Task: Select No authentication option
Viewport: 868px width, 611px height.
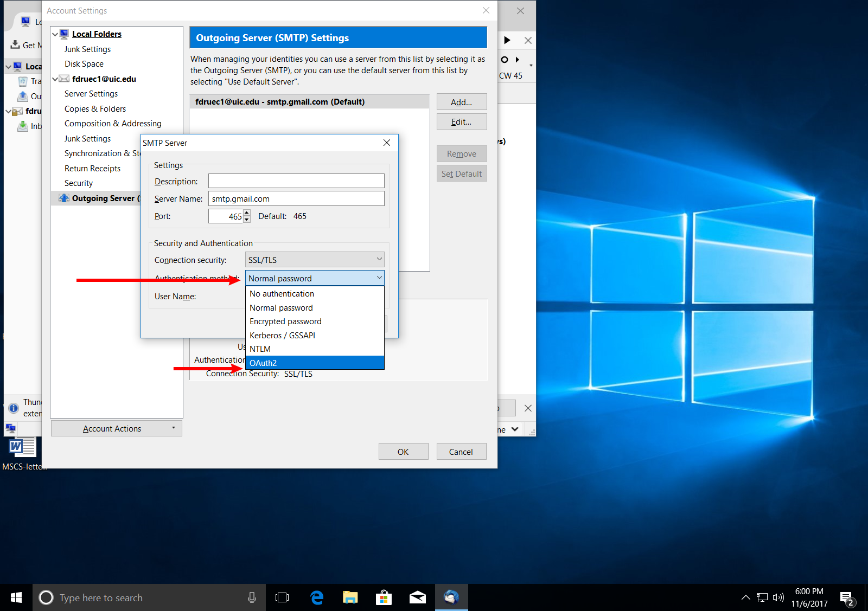Action: click(x=315, y=294)
